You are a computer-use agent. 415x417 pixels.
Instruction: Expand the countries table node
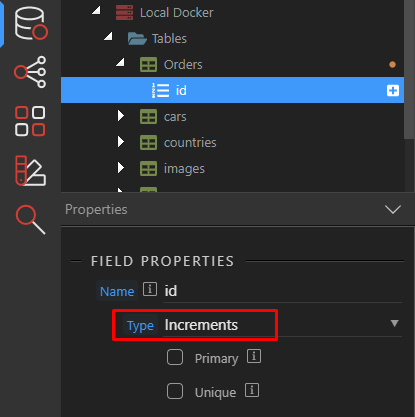121,142
